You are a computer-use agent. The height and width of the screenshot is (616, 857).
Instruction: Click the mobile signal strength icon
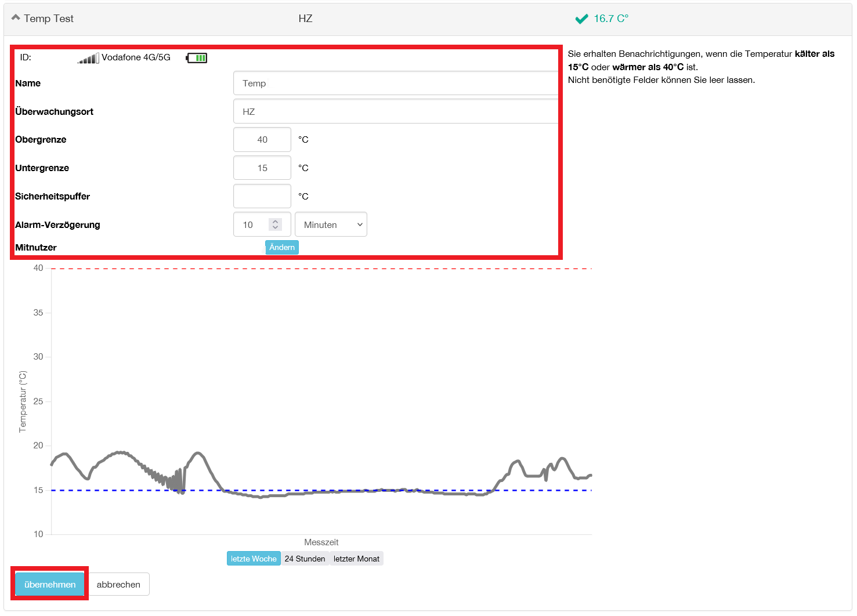[88, 58]
